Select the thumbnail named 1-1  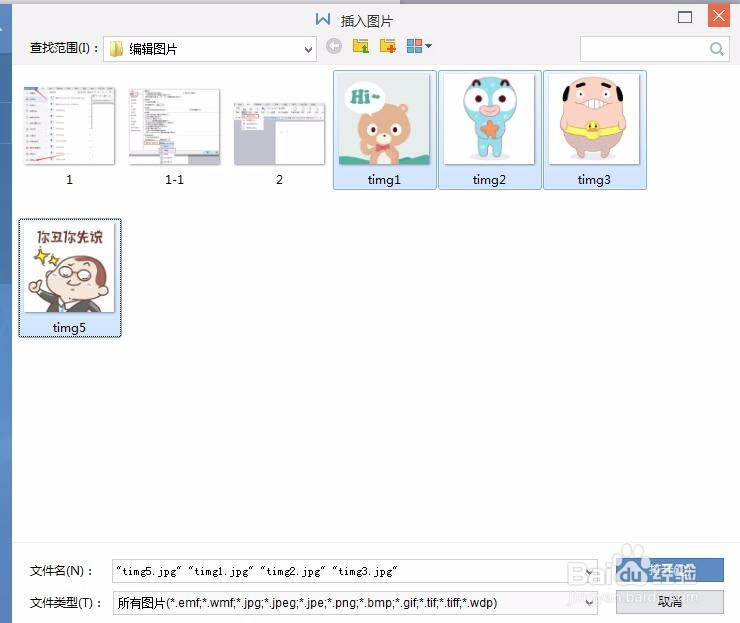point(174,126)
